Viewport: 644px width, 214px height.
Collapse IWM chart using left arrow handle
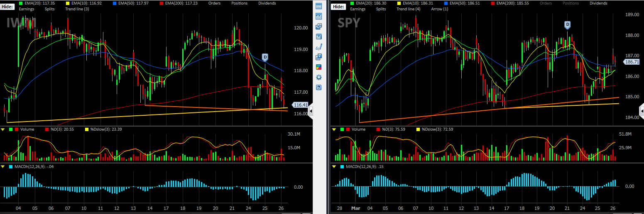point(311,111)
